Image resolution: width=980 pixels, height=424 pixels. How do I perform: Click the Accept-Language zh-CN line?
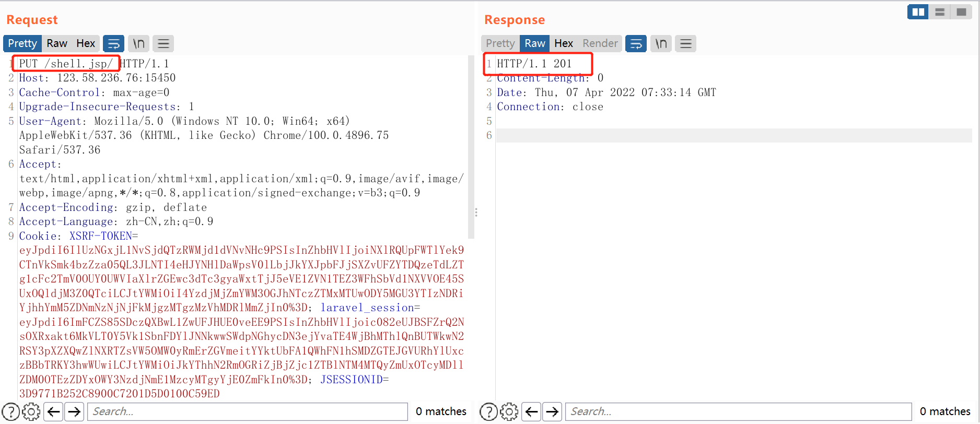116,221
